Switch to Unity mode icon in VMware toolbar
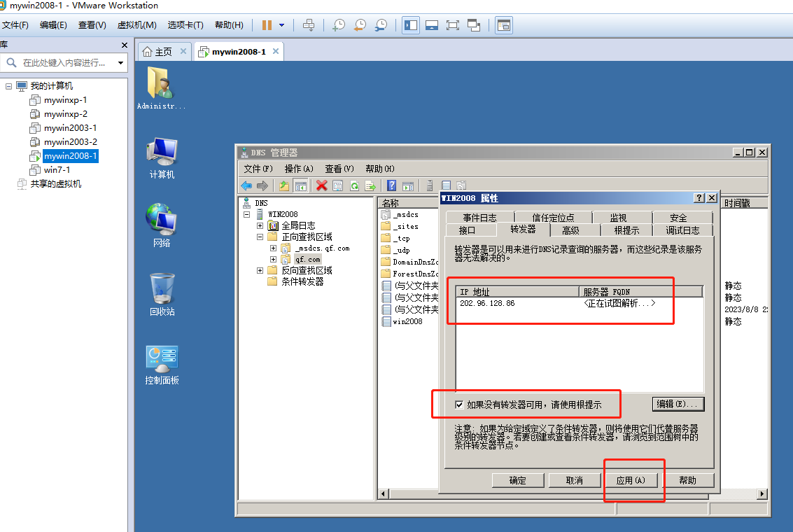Screen dimensions: 793x532 click(474, 24)
